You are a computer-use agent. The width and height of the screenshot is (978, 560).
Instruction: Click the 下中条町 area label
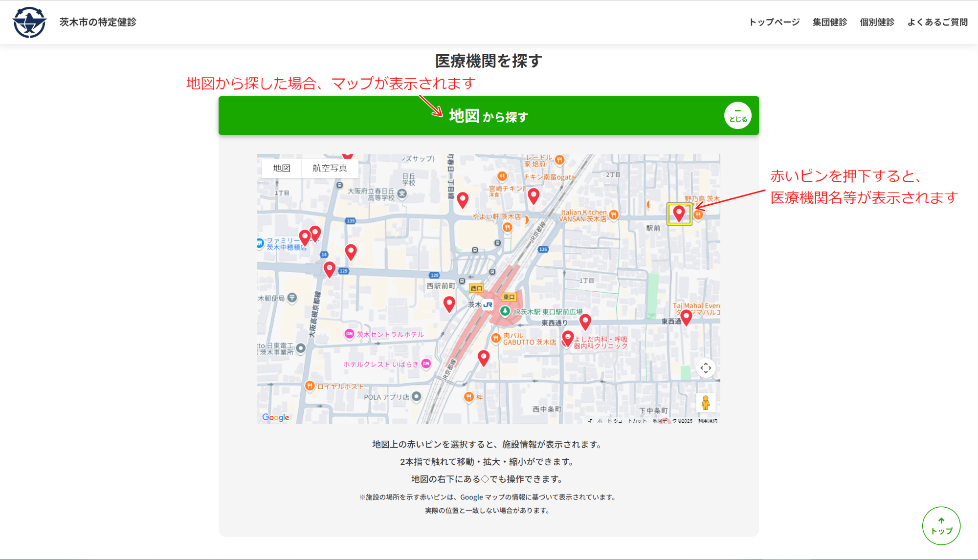click(653, 410)
